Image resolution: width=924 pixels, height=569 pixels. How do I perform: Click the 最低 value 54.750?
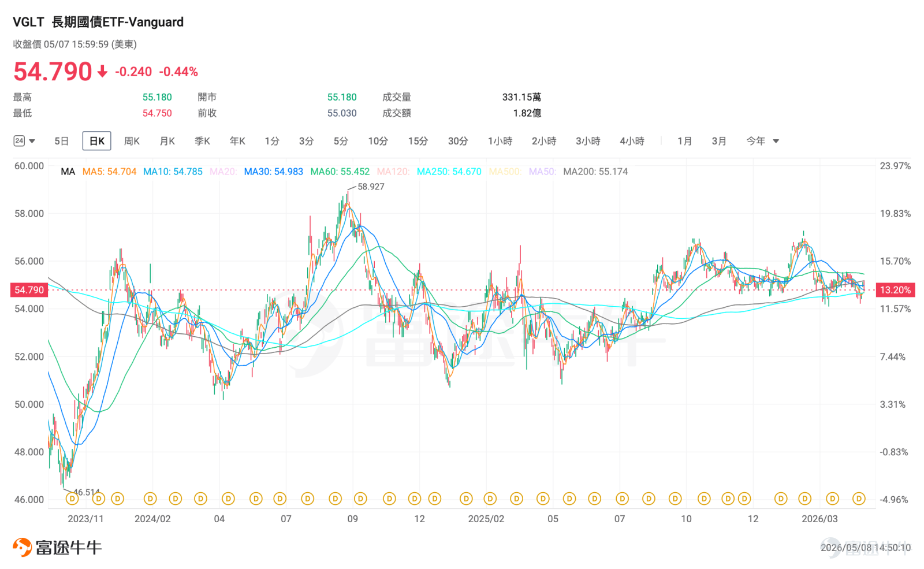[x=157, y=113]
